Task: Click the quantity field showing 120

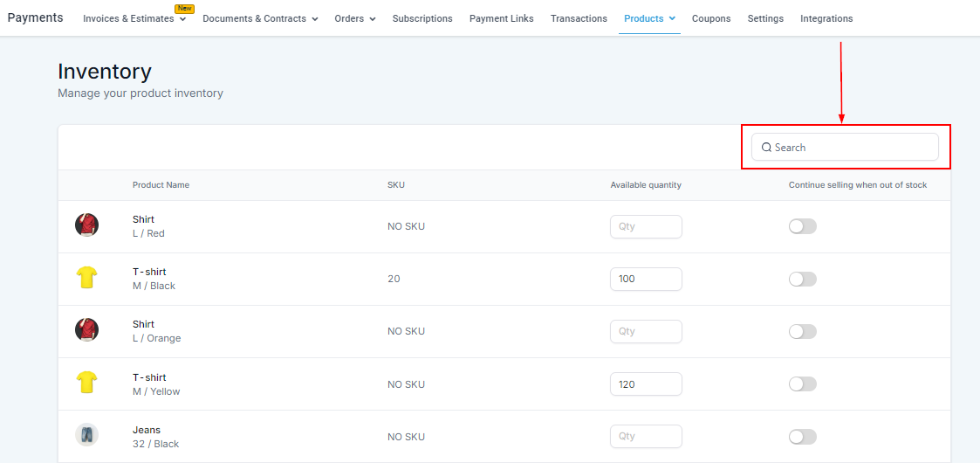Action: pyautogui.click(x=646, y=384)
